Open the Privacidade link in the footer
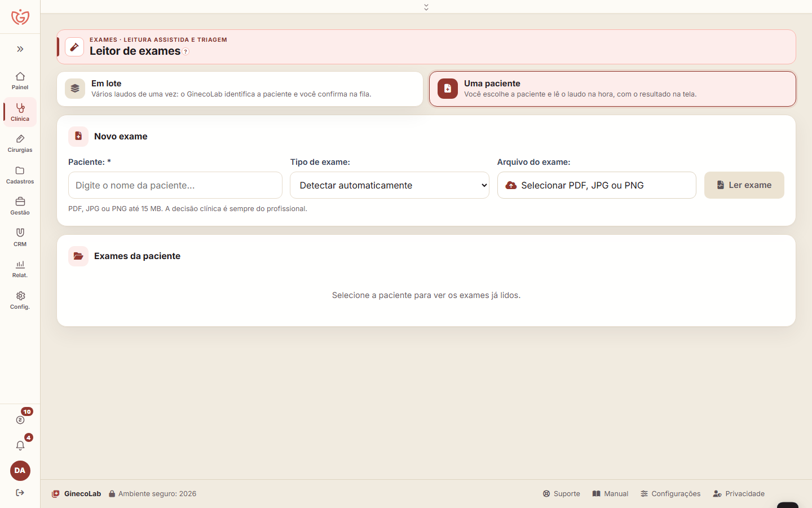 tap(739, 494)
